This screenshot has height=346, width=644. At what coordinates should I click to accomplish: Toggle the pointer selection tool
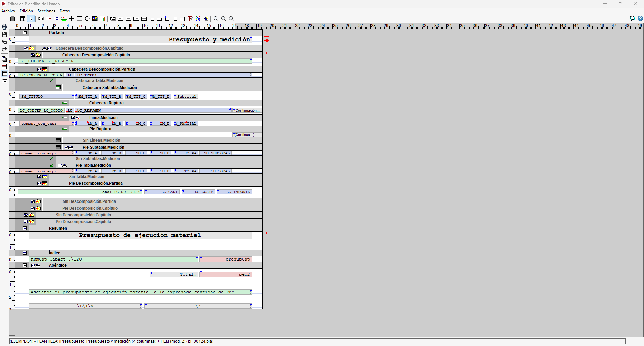coord(31,19)
